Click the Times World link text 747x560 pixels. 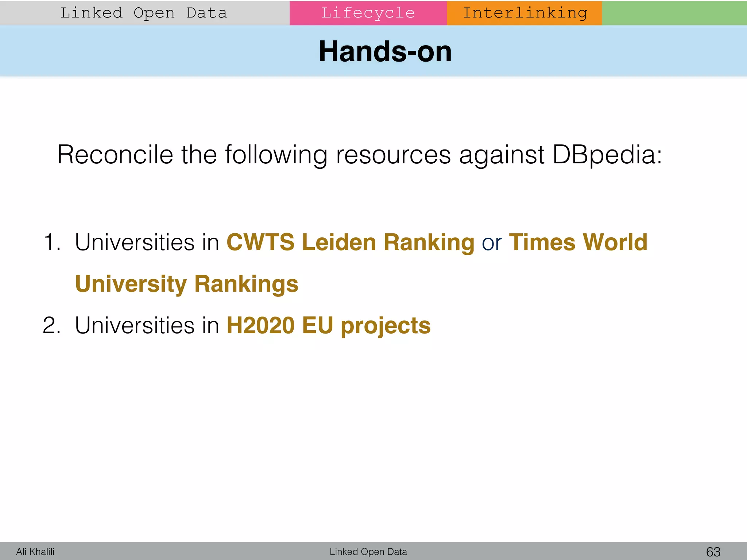click(x=578, y=242)
